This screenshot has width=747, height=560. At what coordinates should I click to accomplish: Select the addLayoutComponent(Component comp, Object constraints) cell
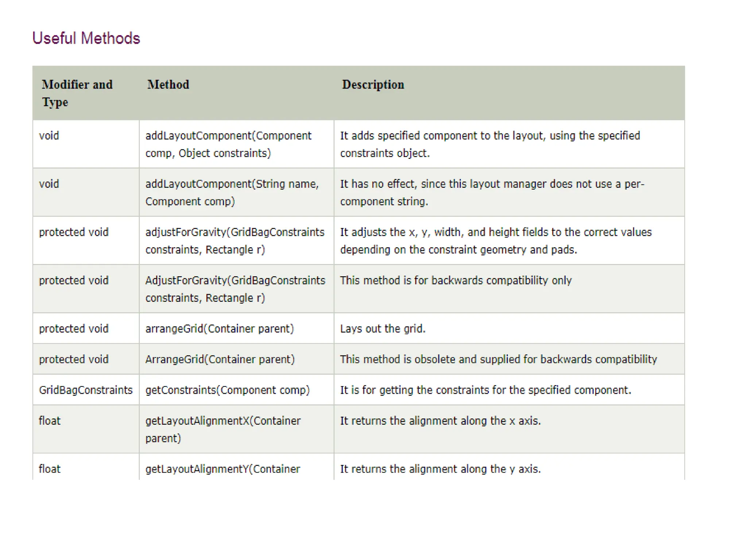pos(228,144)
